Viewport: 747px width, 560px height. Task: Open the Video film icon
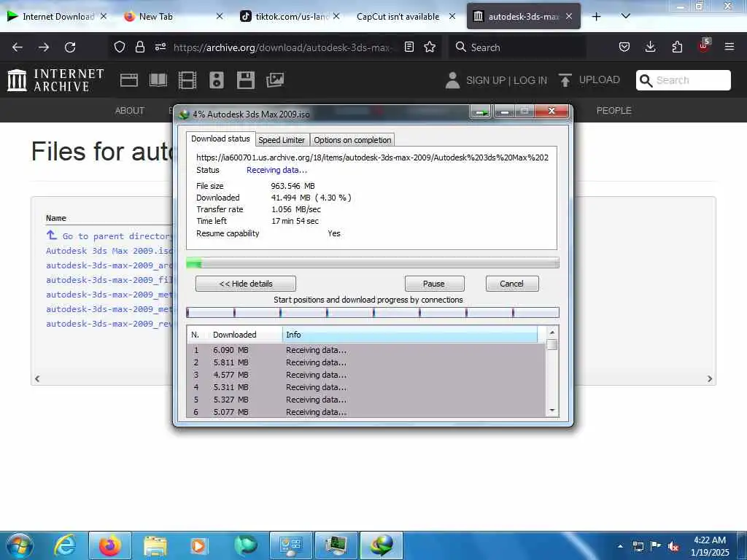click(x=187, y=80)
